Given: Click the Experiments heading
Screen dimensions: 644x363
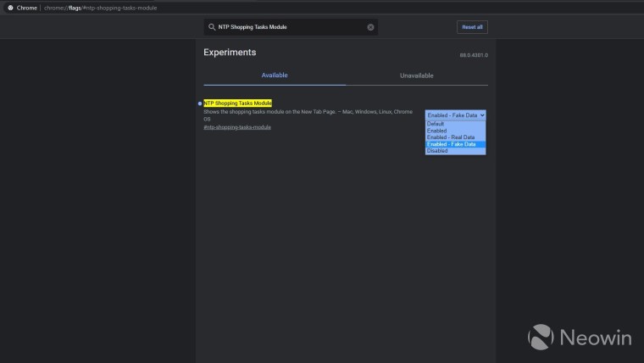Looking at the screenshot, I should (x=230, y=53).
